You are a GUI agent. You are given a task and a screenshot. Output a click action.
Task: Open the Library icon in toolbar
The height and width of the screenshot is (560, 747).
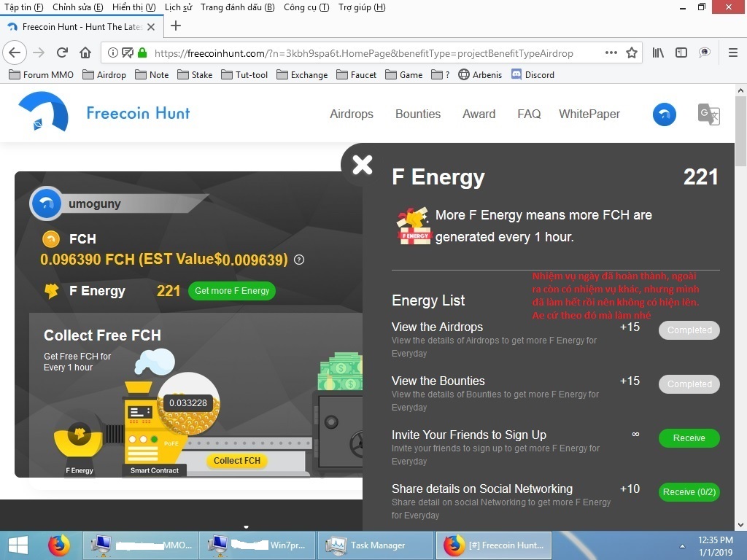[x=658, y=52]
